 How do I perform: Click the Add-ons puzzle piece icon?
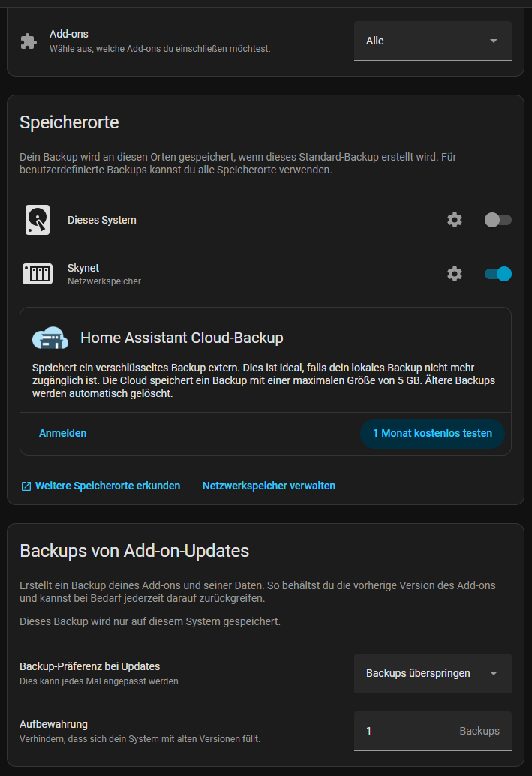pos(29,41)
